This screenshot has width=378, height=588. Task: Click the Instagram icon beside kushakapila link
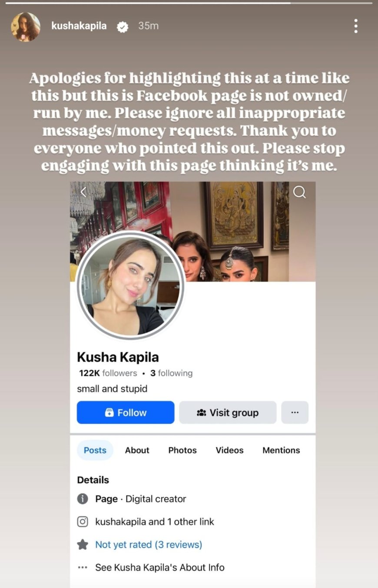(x=83, y=522)
